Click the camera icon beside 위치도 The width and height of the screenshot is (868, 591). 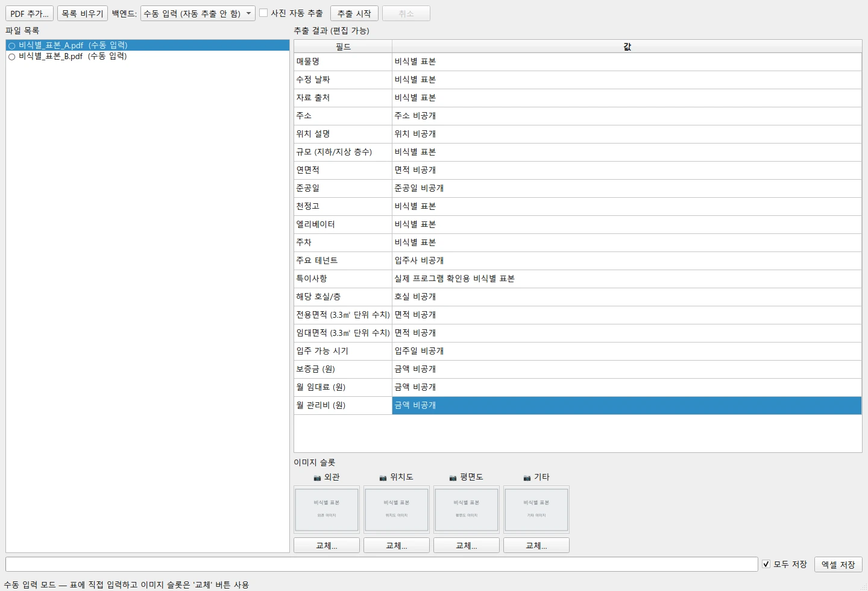(x=383, y=478)
